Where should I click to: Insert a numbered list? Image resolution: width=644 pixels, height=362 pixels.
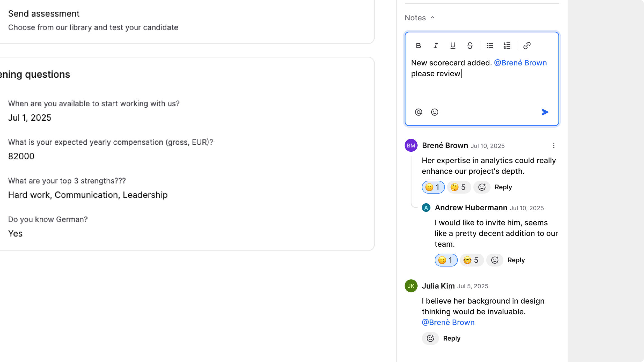pyautogui.click(x=507, y=46)
